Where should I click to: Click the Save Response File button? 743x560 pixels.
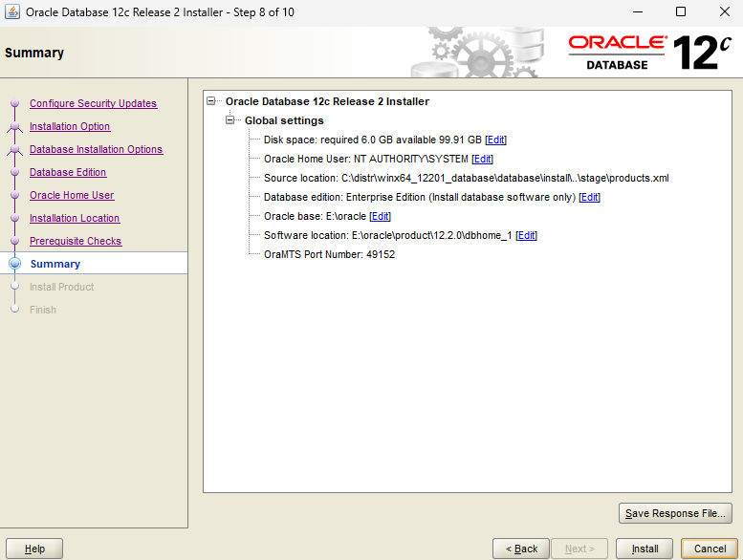675,513
